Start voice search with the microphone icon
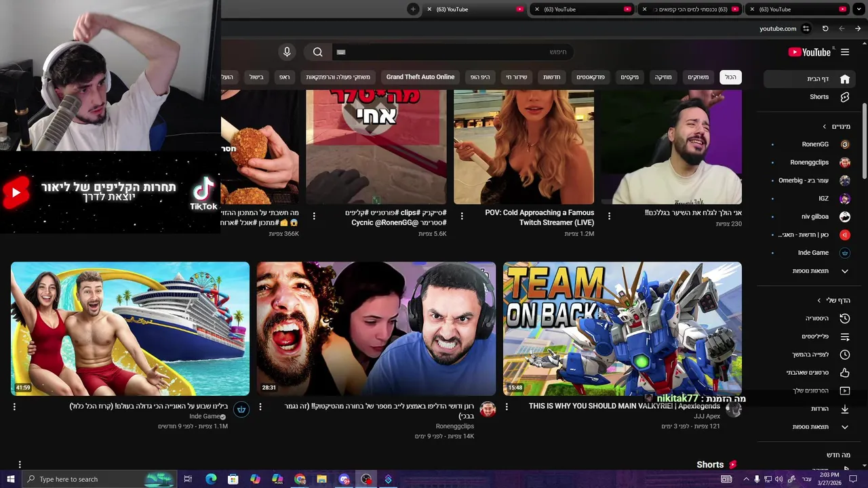868x488 pixels. 287,52
